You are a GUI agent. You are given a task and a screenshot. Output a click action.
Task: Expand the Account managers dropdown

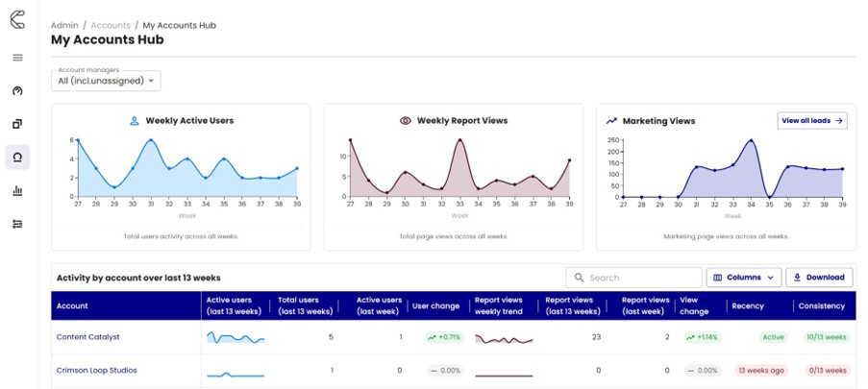pyautogui.click(x=107, y=82)
